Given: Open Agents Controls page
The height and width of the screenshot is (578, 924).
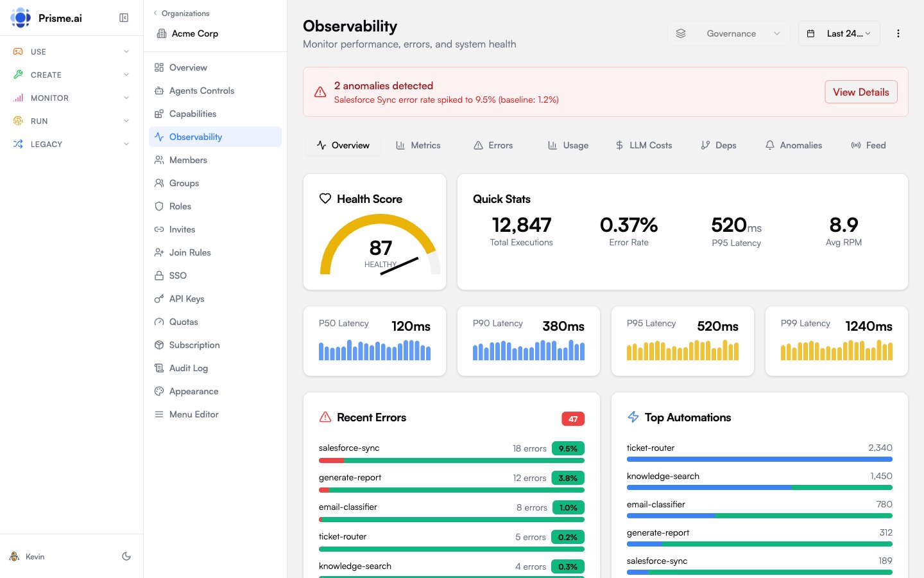Looking at the screenshot, I should click(x=216, y=91).
